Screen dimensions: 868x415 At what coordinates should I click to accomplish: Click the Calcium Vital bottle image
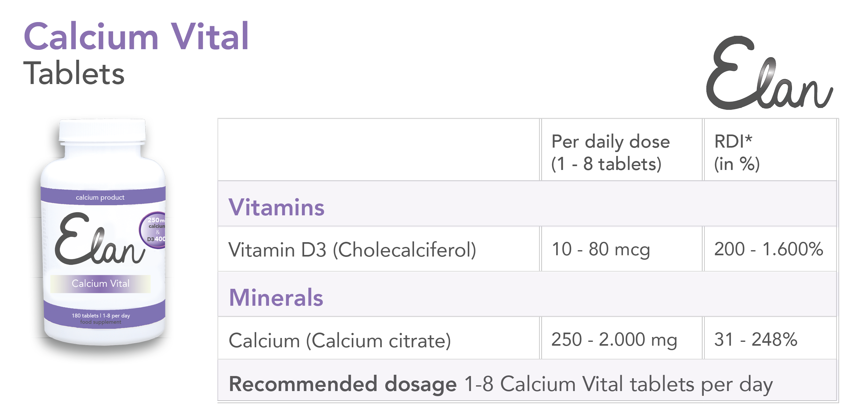click(x=103, y=233)
